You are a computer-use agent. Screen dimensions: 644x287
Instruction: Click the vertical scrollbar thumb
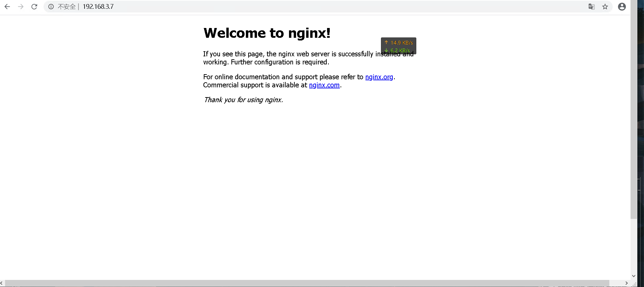click(634, 110)
